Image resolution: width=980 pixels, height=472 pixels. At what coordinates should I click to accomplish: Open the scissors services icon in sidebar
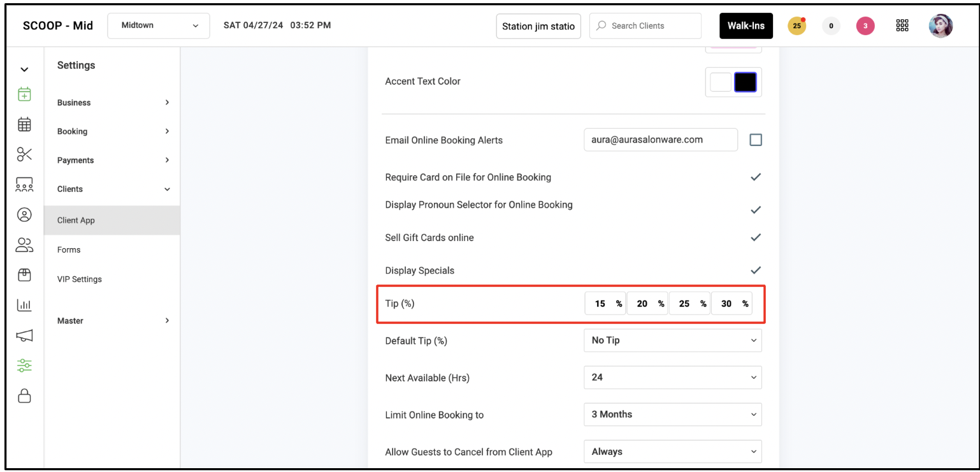(x=24, y=154)
